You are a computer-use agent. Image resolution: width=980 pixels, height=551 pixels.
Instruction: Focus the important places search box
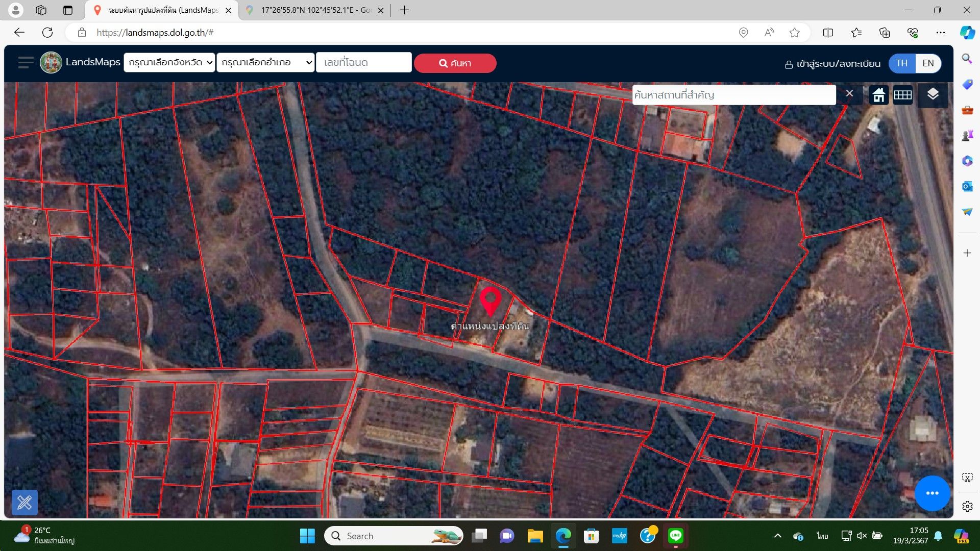click(733, 95)
